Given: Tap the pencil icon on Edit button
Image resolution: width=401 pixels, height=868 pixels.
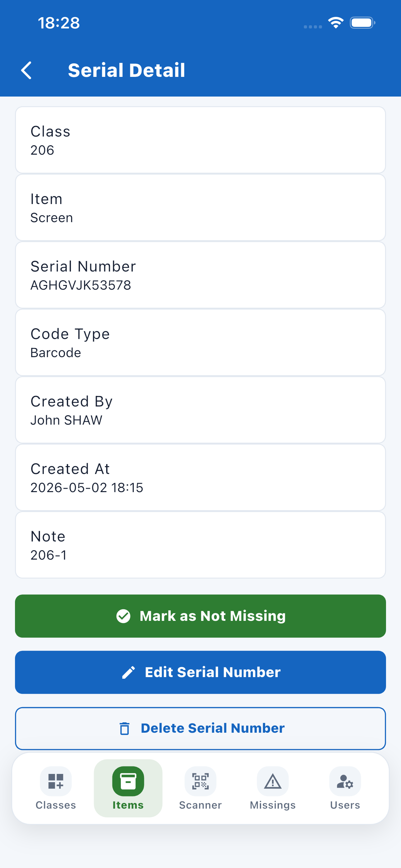Looking at the screenshot, I should [x=128, y=672].
